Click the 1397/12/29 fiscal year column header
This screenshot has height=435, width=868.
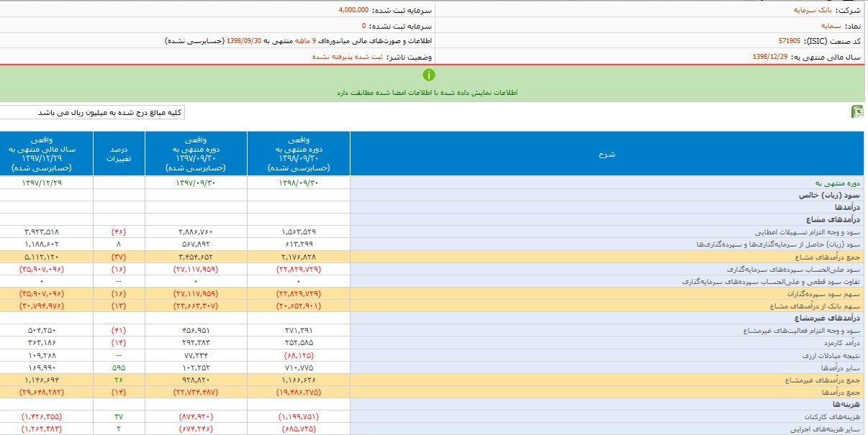point(46,154)
